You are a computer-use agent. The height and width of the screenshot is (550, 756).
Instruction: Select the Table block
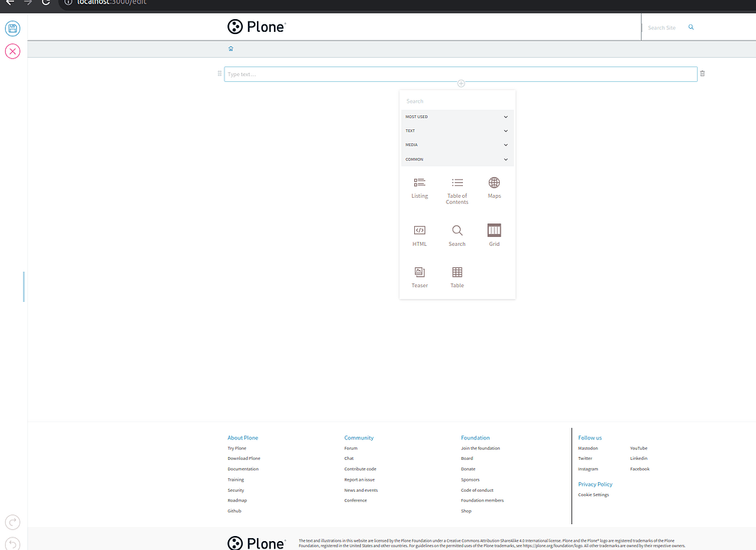click(x=456, y=277)
